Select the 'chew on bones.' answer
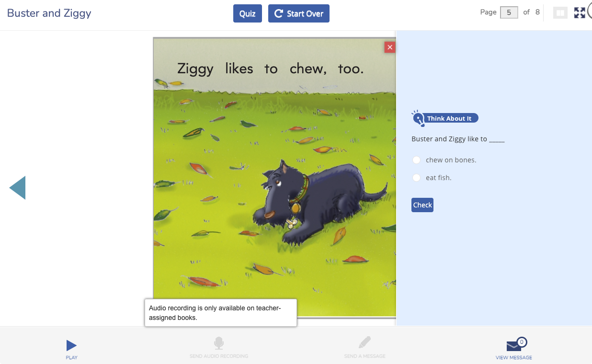The image size is (592, 364). (417, 160)
